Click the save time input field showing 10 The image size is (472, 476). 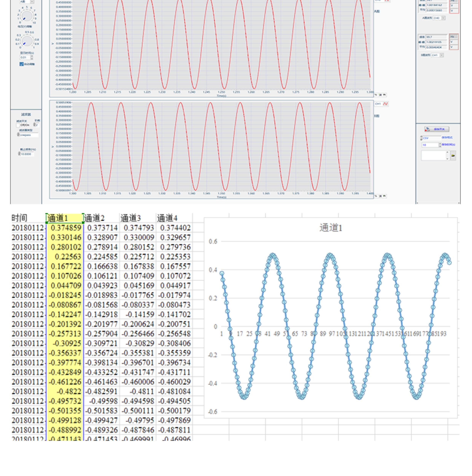(430, 145)
